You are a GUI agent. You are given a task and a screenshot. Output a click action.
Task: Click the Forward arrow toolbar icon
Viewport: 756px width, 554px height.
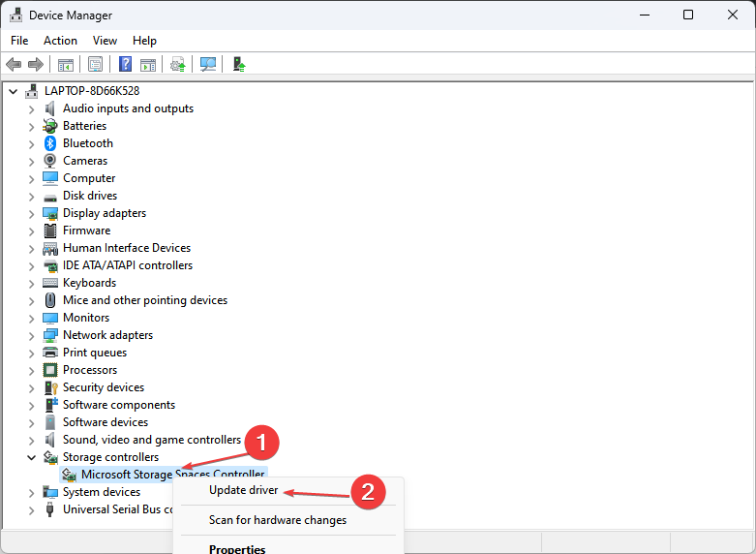36,64
